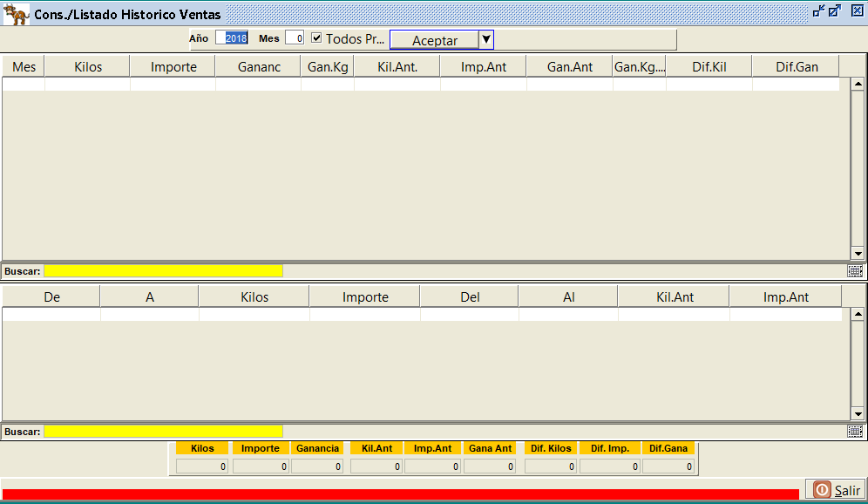This screenshot has width=868, height=504.
Task: Click the lower Buscar yellow search field
Action: (x=163, y=431)
